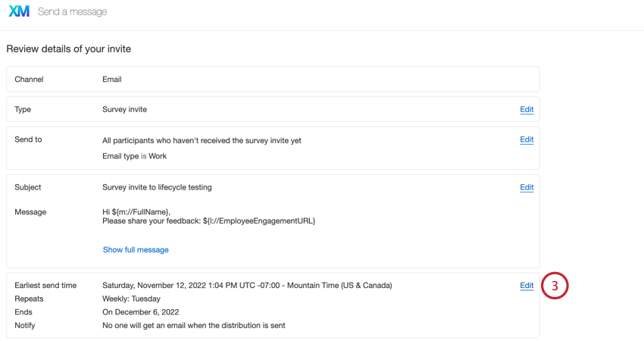Viewport: 644px width, 341px height.
Task: Click the EmployeeEngagementURL message line
Action: coord(208,221)
